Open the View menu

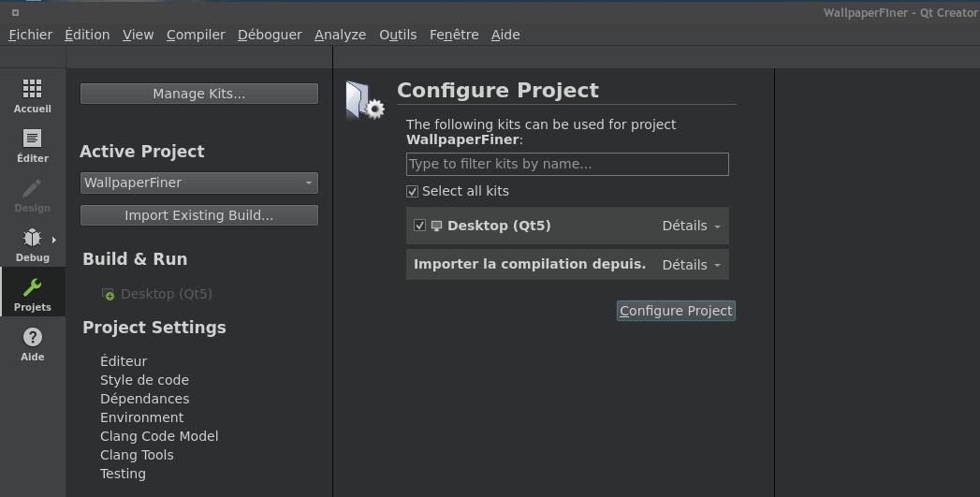click(139, 35)
